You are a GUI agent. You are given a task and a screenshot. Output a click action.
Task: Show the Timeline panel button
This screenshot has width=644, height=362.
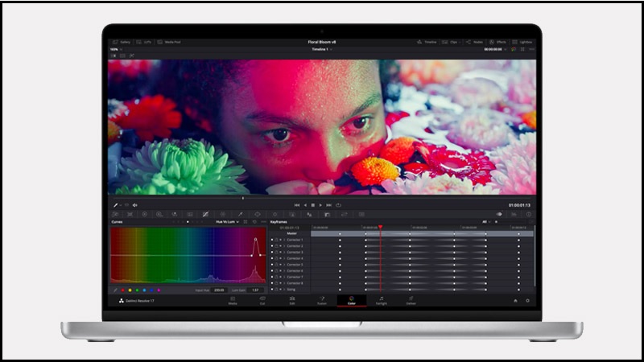tap(427, 43)
